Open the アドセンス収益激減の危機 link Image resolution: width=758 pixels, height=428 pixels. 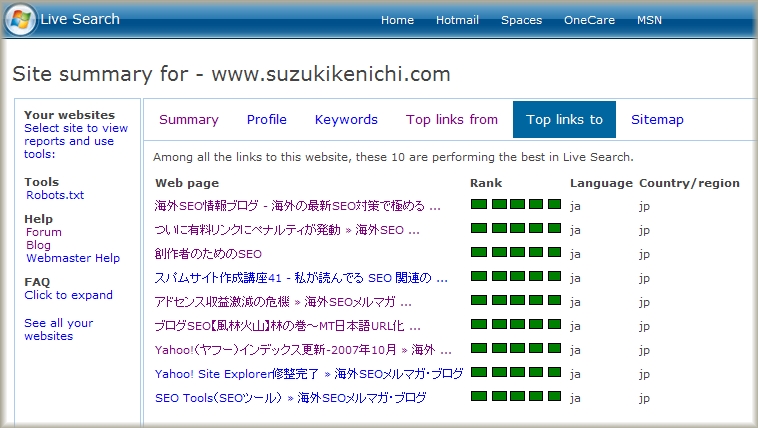[x=283, y=302]
